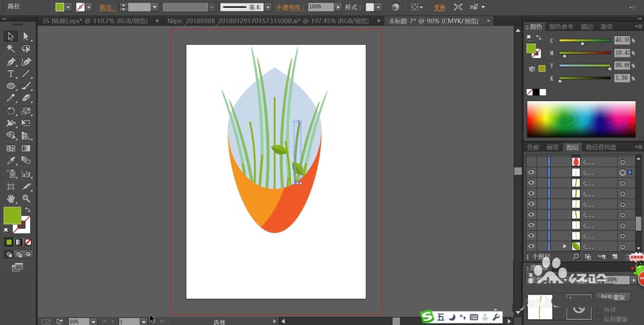Viewport: 644px width, 325px height.
Task: Select the Scale tool
Action: point(26,111)
